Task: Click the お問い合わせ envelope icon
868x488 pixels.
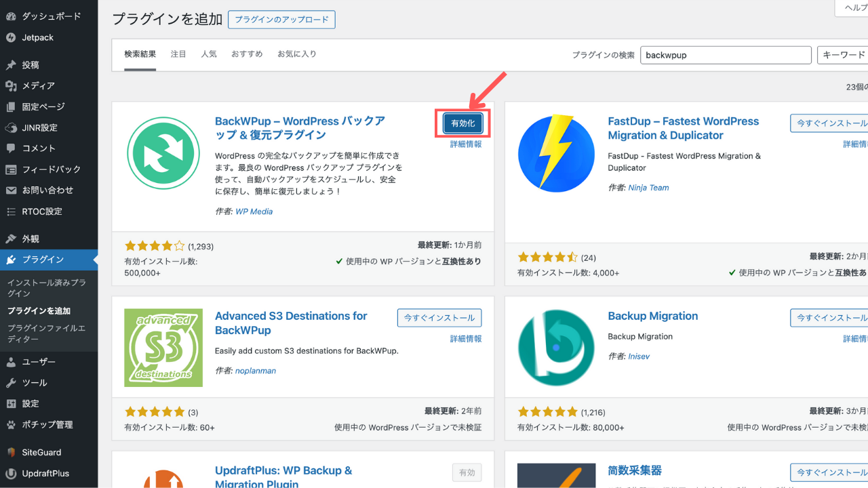Action: (11, 190)
